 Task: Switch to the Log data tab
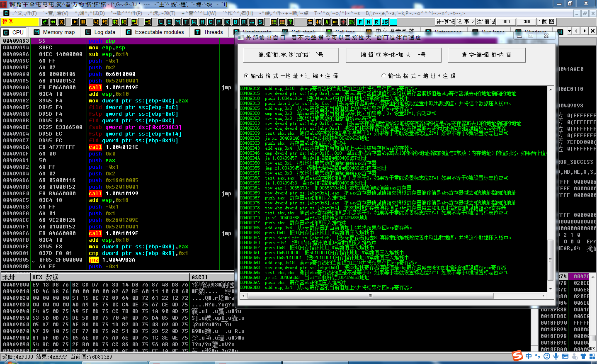pyautogui.click(x=100, y=32)
